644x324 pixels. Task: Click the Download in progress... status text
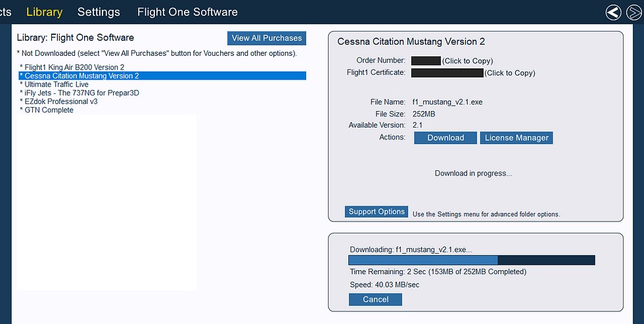pyautogui.click(x=473, y=174)
